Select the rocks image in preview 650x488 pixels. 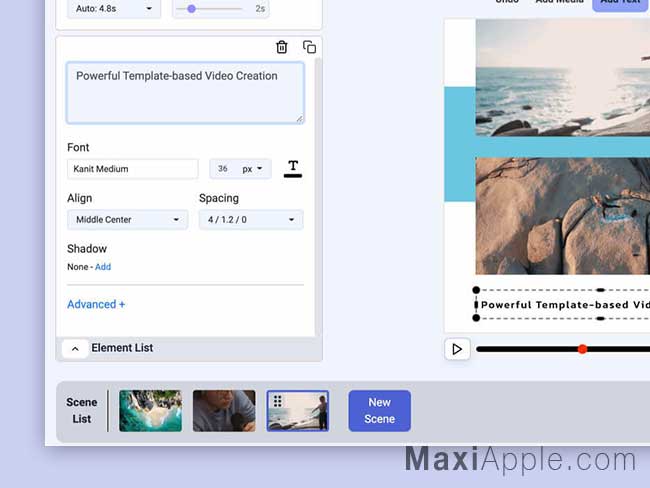(x=563, y=216)
